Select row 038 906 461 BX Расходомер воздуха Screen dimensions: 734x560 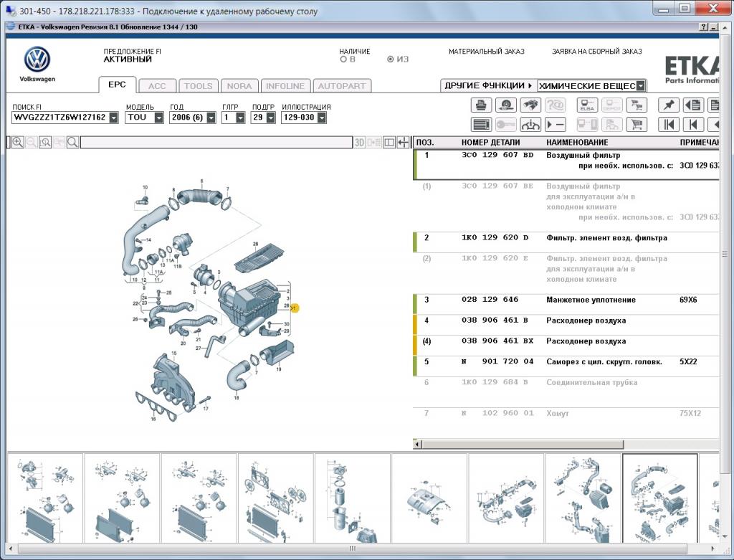(566, 345)
